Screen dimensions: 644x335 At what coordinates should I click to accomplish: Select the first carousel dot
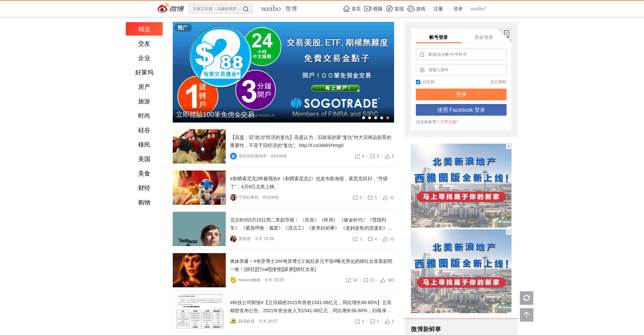pos(364,118)
